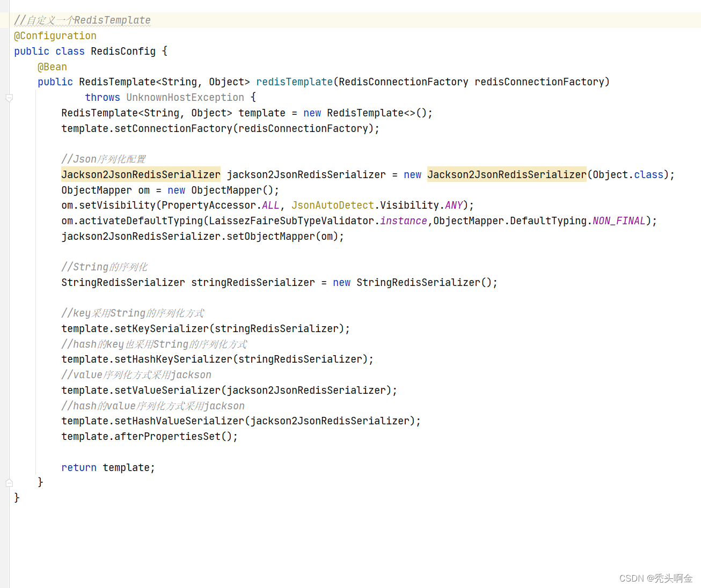Click the //hash的value序列化方式采用jackson comment

point(153,406)
